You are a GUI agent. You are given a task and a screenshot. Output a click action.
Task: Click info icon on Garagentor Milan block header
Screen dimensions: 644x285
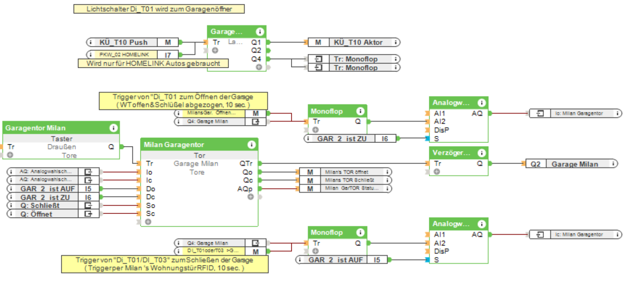click(x=113, y=128)
